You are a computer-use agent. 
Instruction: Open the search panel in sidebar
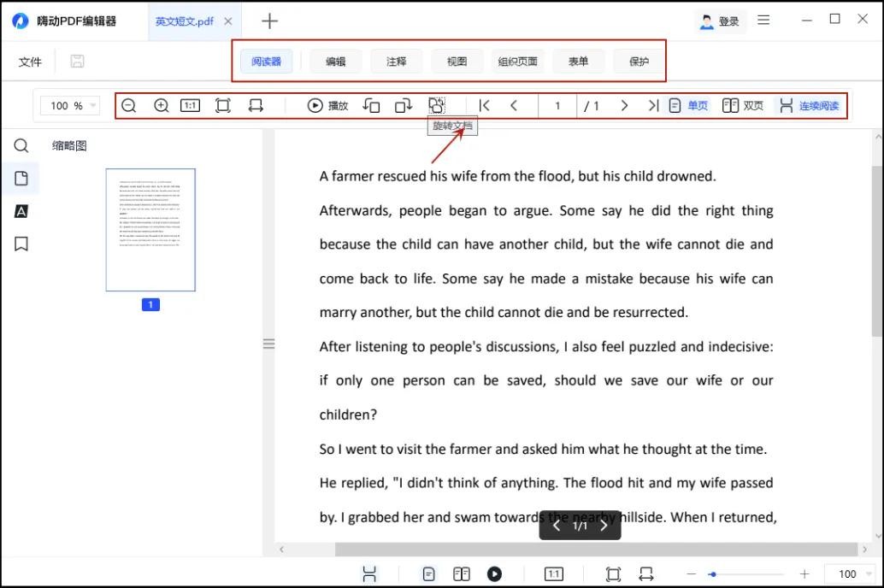[21, 146]
